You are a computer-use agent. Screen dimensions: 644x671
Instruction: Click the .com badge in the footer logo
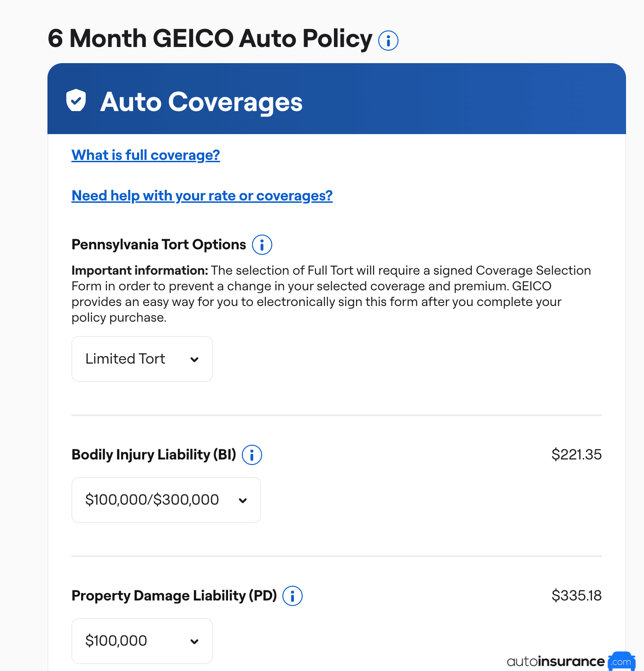pyautogui.click(x=622, y=662)
